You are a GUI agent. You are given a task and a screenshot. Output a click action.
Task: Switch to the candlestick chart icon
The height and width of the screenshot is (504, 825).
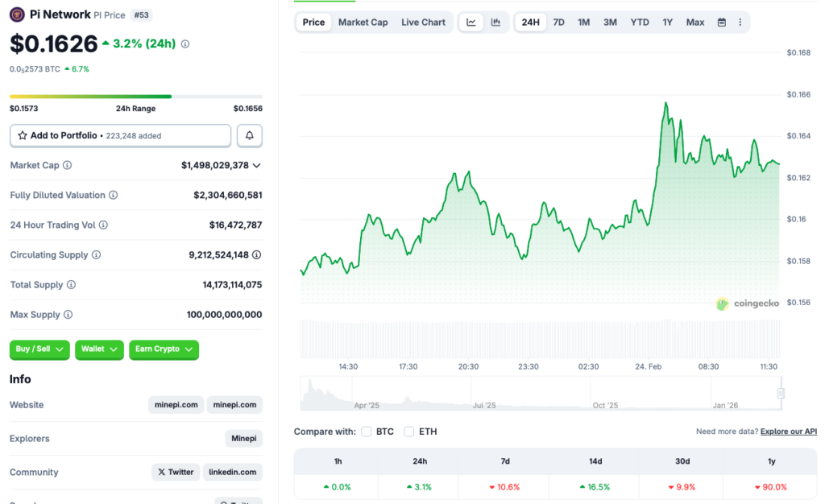click(495, 22)
